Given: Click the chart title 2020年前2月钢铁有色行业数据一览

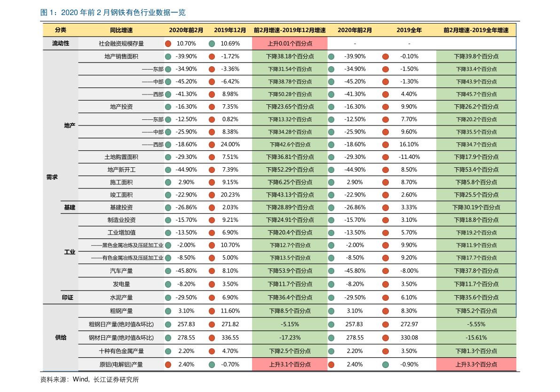Looking at the screenshot, I should coord(113,13).
